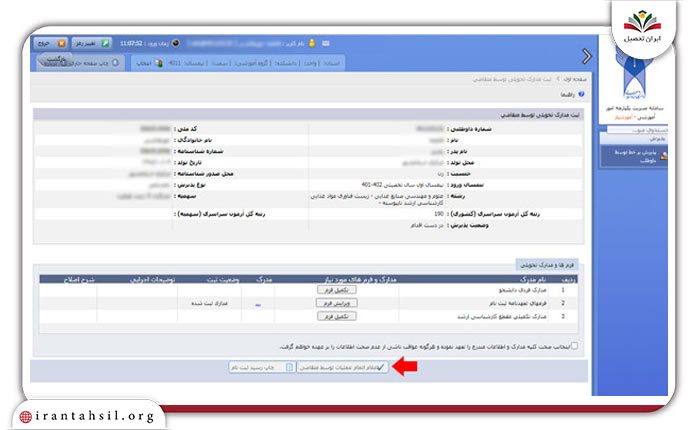Click the clock icon beside login time
The width and height of the screenshot is (700, 430).
click(176, 43)
